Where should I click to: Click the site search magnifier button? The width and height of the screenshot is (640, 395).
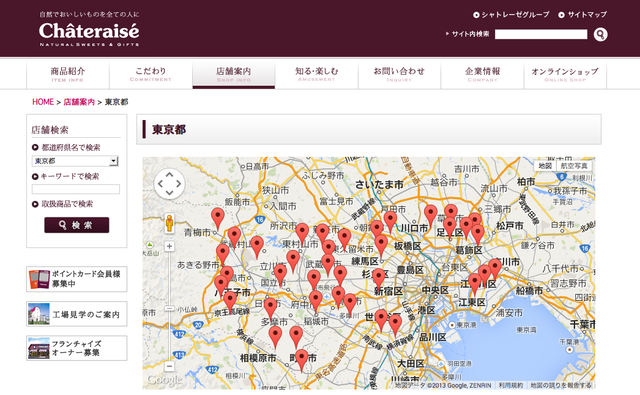click(600, 34)
